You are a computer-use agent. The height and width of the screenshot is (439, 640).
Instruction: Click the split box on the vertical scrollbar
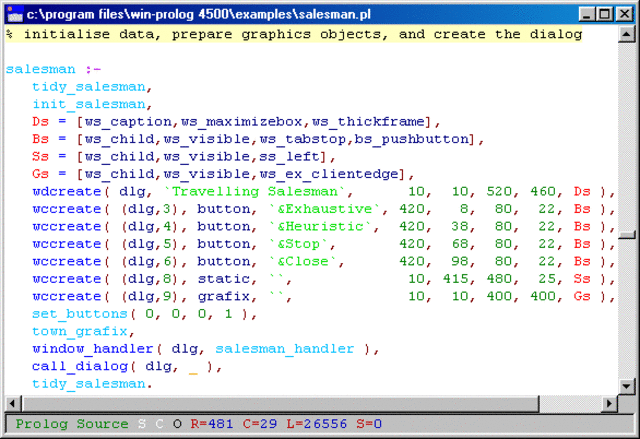click(x=627, y=235)
